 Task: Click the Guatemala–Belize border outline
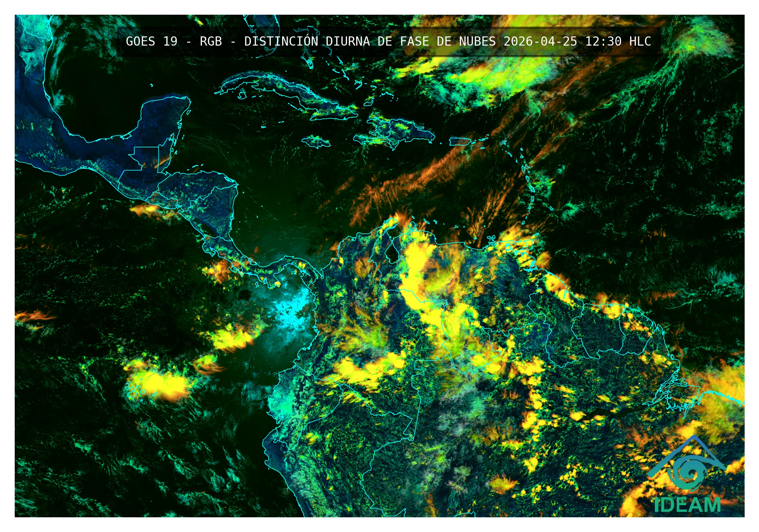click(x=159, y=158)
